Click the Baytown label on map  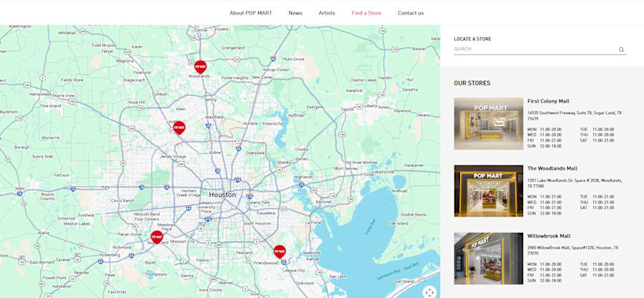323,202
